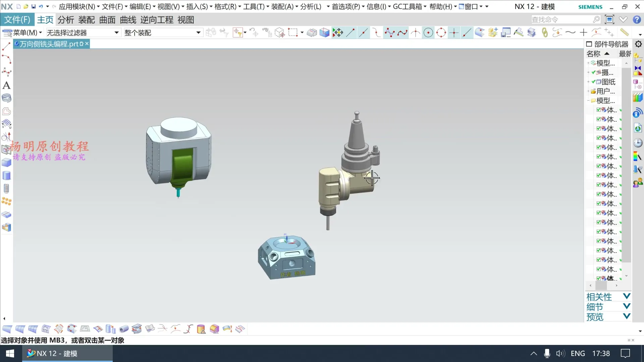Open the Entire Assembly scope dropdown
The image size is (644, 362).
[198, 33]
